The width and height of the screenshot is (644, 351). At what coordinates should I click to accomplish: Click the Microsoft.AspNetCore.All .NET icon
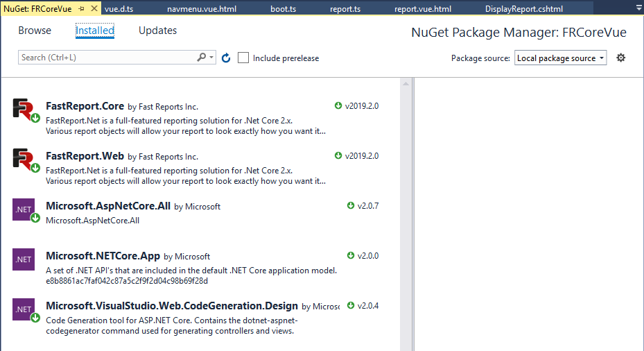point(24,209)
